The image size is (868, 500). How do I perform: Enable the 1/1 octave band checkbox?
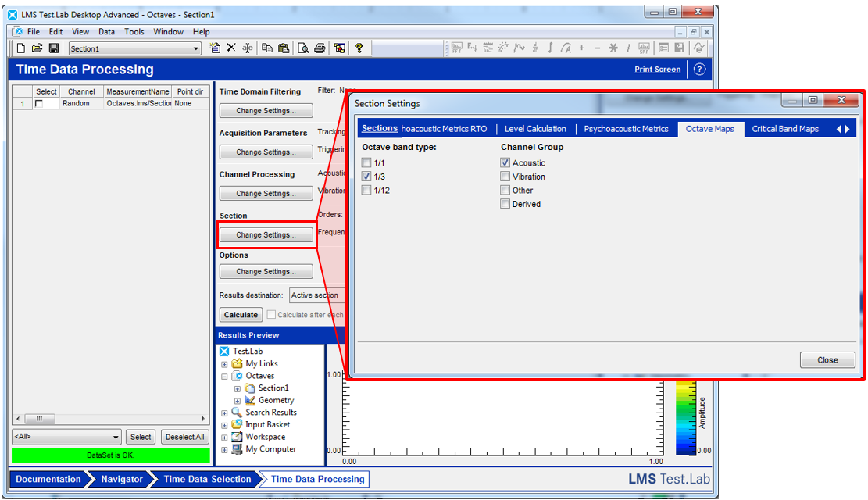click(x=366, y=162)
